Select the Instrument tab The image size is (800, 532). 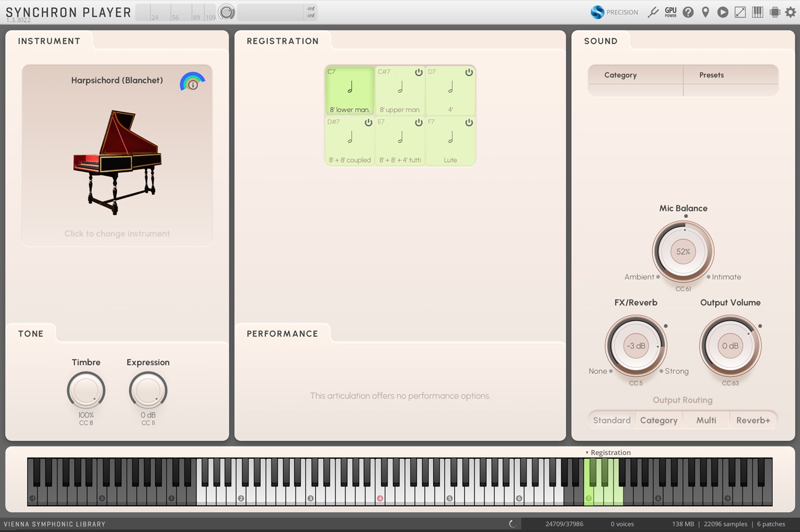[x=49, y=41]
